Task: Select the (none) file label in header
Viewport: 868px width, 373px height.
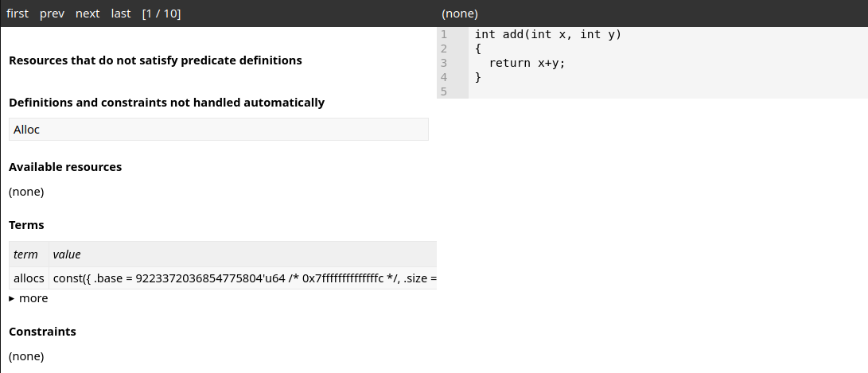Action: (460, 14)
